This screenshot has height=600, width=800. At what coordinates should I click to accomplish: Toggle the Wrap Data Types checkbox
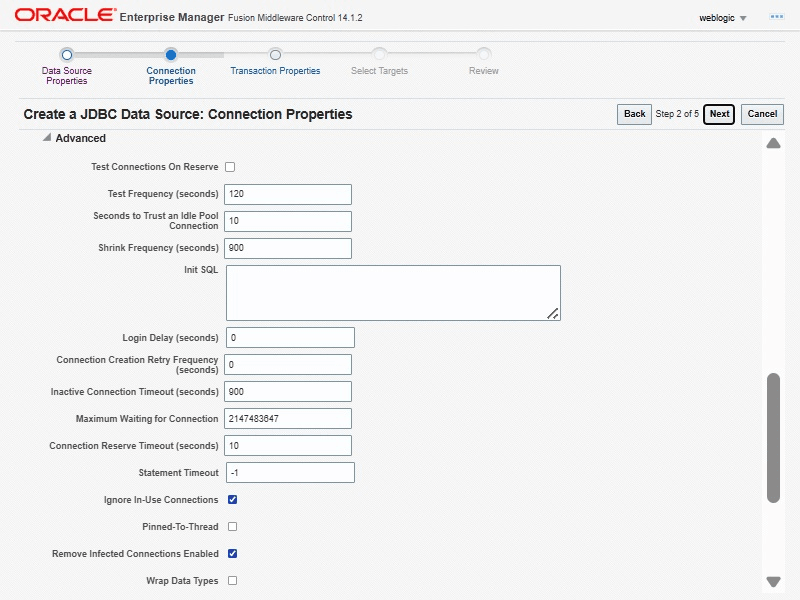[232, 581]
